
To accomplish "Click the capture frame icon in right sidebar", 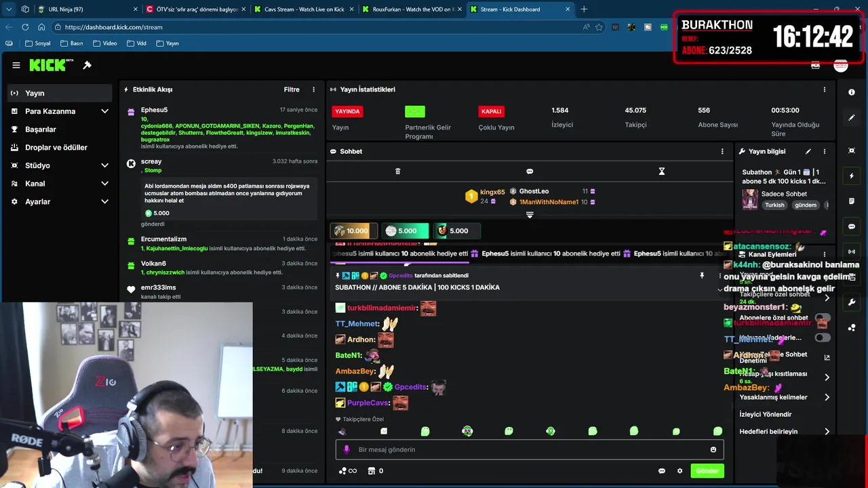I will [x=852, y=150].
